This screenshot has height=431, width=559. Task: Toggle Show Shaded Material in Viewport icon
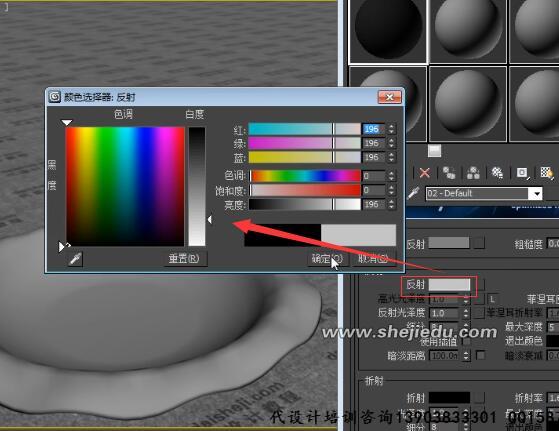547,173
